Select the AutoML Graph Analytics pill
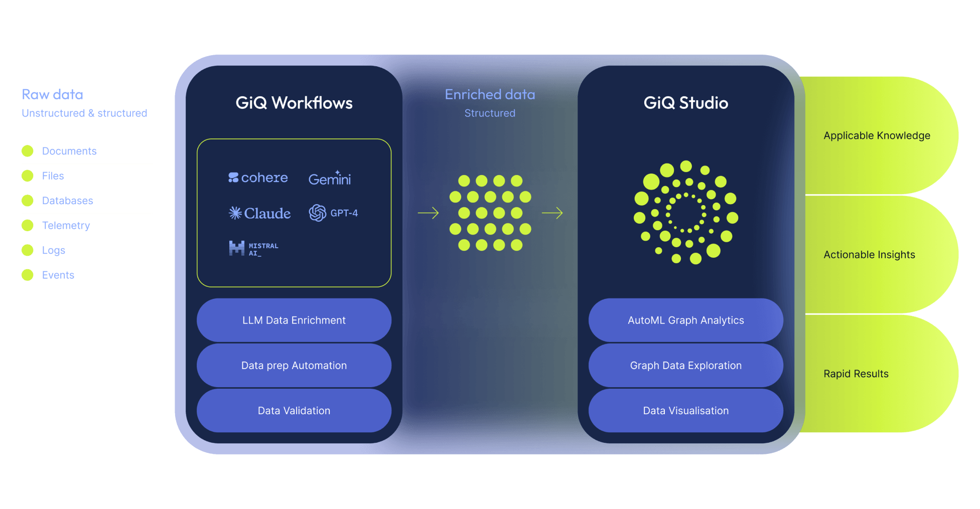980x509 pixels. point(686,320)
